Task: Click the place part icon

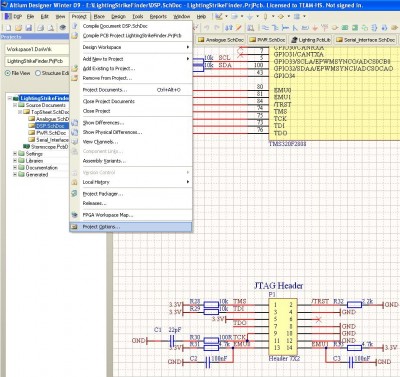Action: pyautogui.click(x=335, y=28)
